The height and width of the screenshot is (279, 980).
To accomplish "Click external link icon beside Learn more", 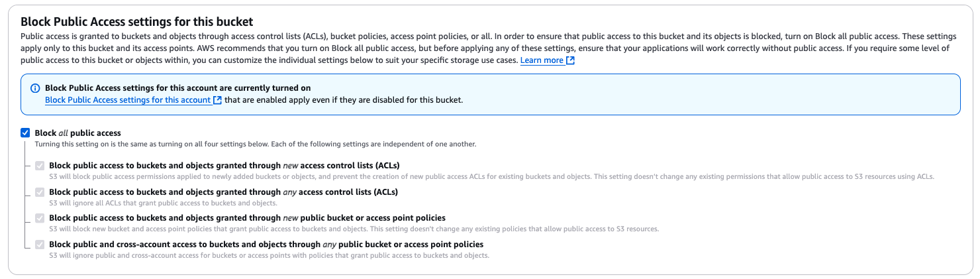I will tap(571, 60).
